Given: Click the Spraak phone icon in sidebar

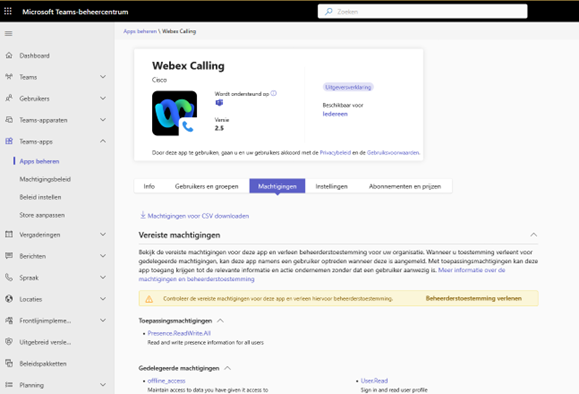Looking at the screenshot, I should (9, 277).
